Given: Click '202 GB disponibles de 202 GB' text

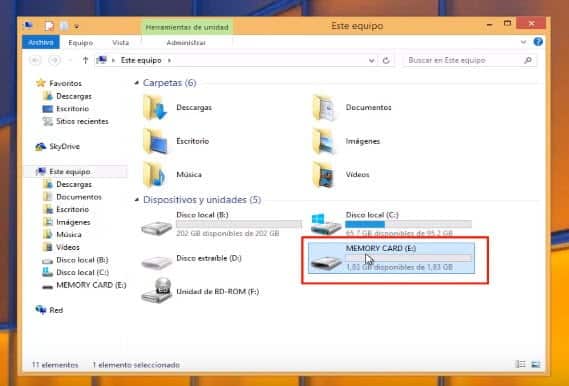Looking at the screenshot, I should pyautogui.click(x=228, y=234).
